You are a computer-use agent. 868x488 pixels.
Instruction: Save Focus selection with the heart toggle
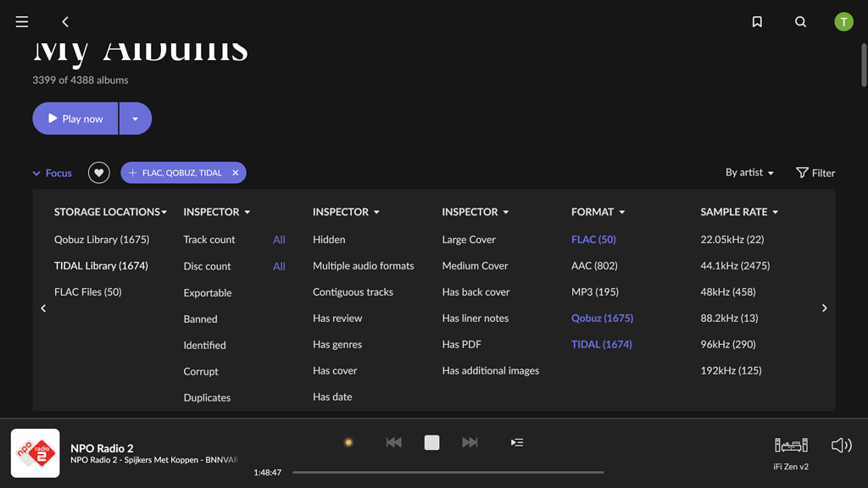point(98,172)
